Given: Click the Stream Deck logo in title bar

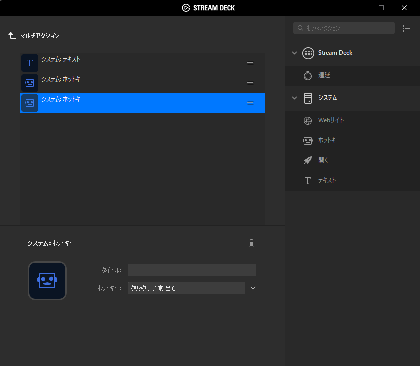Looking at the screenshot, I should pyautogui.click(x=186, y=8).
